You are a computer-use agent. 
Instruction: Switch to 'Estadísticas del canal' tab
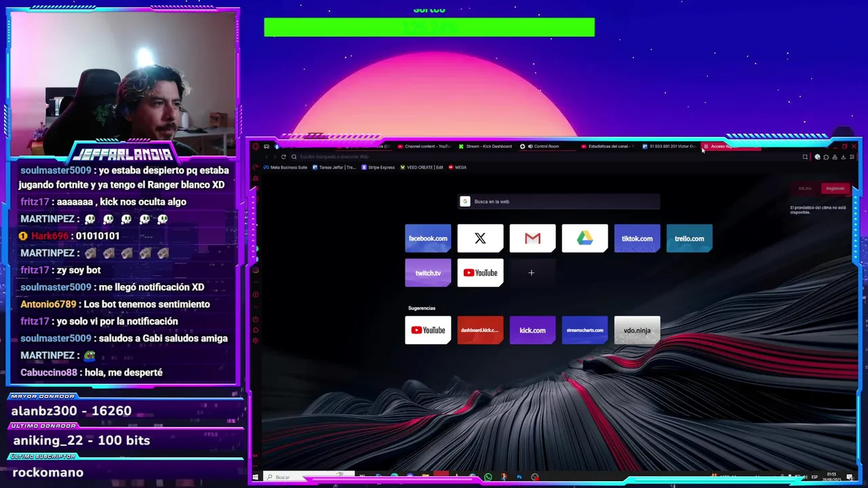click(607, 146)
